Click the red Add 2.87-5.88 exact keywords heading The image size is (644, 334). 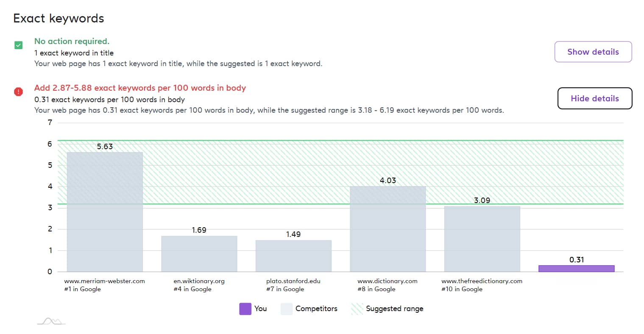pyautogui.click(x=140, y=88)
